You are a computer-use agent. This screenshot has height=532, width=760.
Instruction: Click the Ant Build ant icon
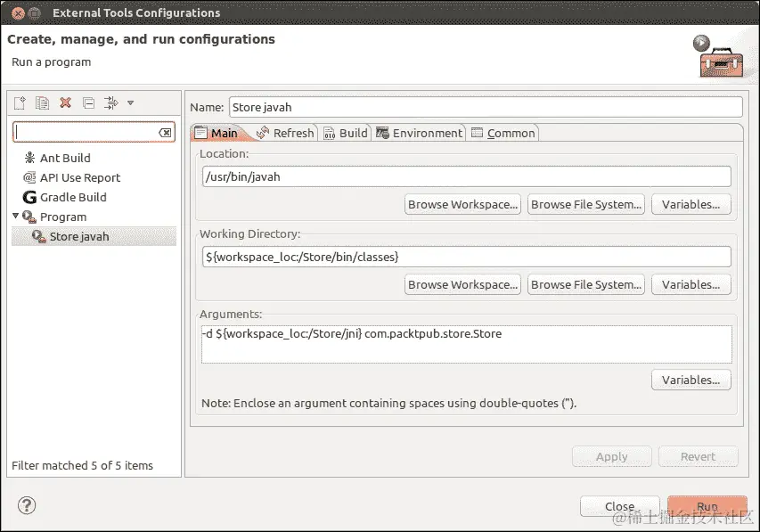29,158
